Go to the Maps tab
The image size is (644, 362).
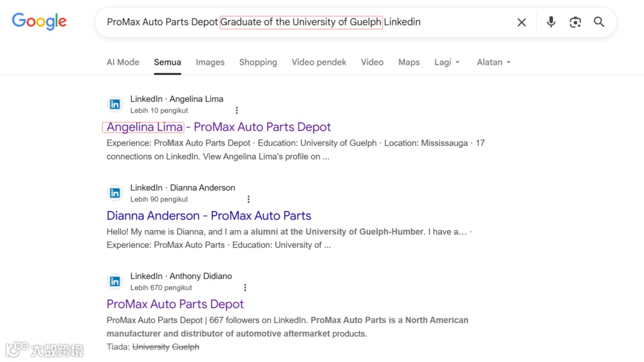(408, 62)
